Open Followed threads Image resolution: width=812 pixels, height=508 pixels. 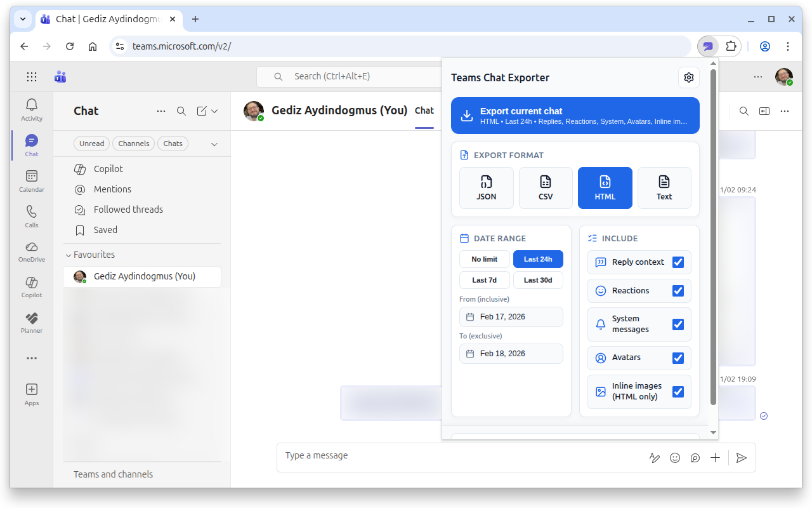(x=142, y=210)
